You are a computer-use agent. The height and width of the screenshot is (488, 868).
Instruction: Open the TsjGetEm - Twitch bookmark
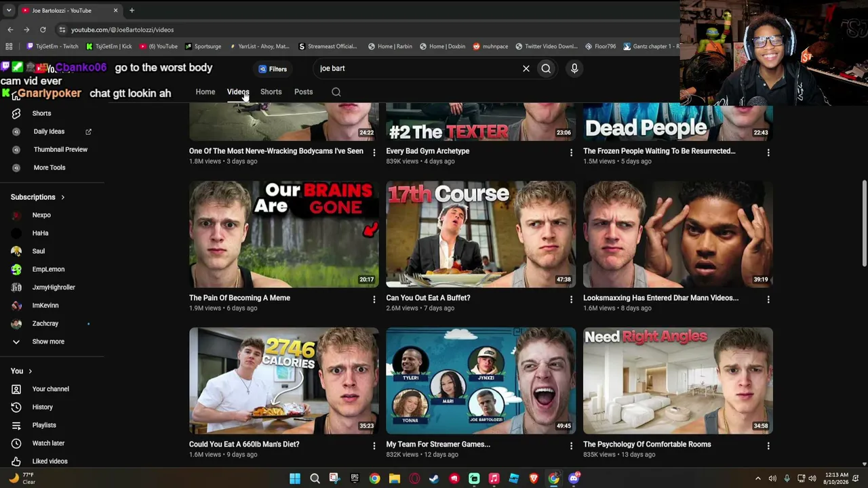pyautogui.click(x=52, y=47)
